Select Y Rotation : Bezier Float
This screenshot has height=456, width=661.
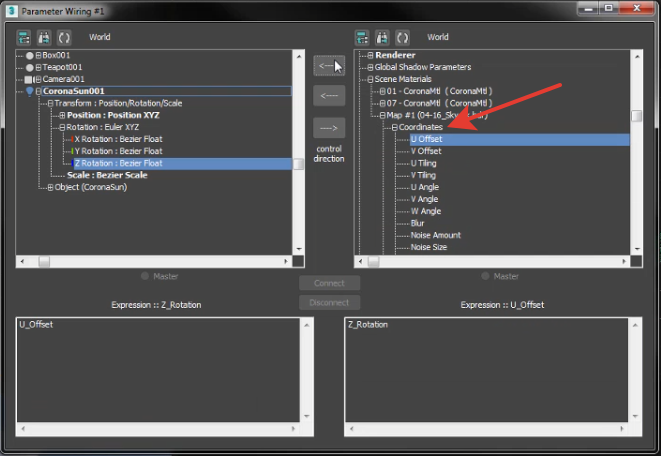[x=118, y=151]
